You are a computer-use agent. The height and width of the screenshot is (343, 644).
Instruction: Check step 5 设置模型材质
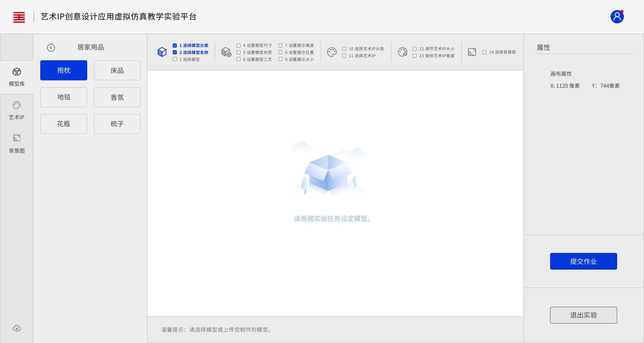coord(238,52)
